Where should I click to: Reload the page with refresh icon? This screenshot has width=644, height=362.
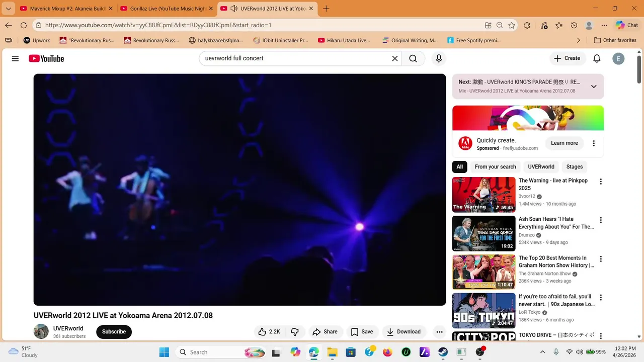(x=24, y=25)
